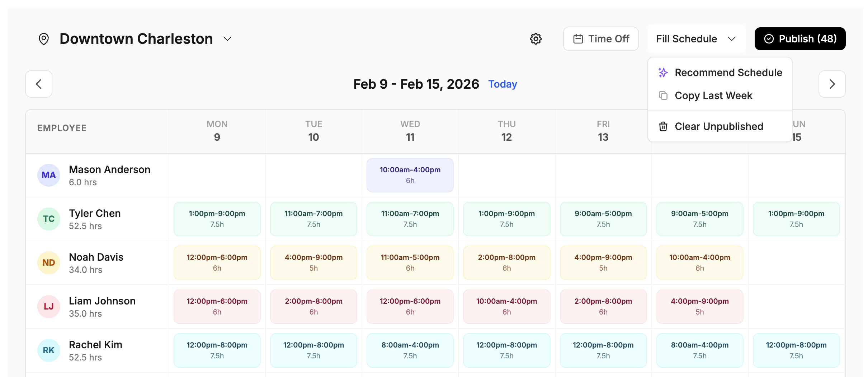Jump to Today link
The height and width of the screenshot is (377, 868).
503,84
